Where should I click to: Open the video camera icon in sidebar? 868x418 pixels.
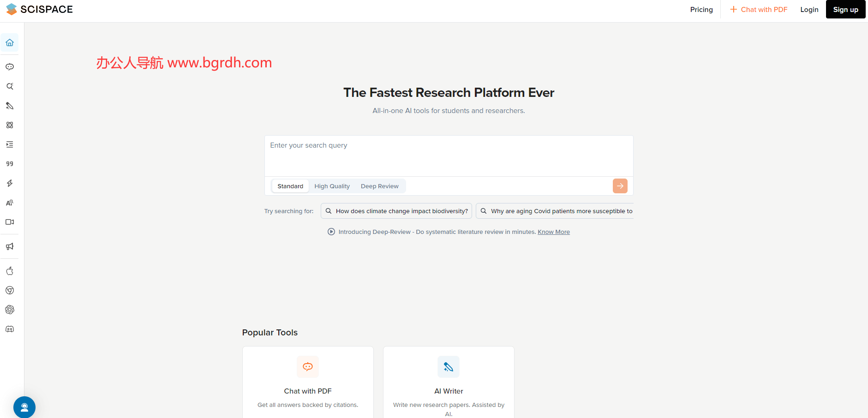tap(10, 222)
